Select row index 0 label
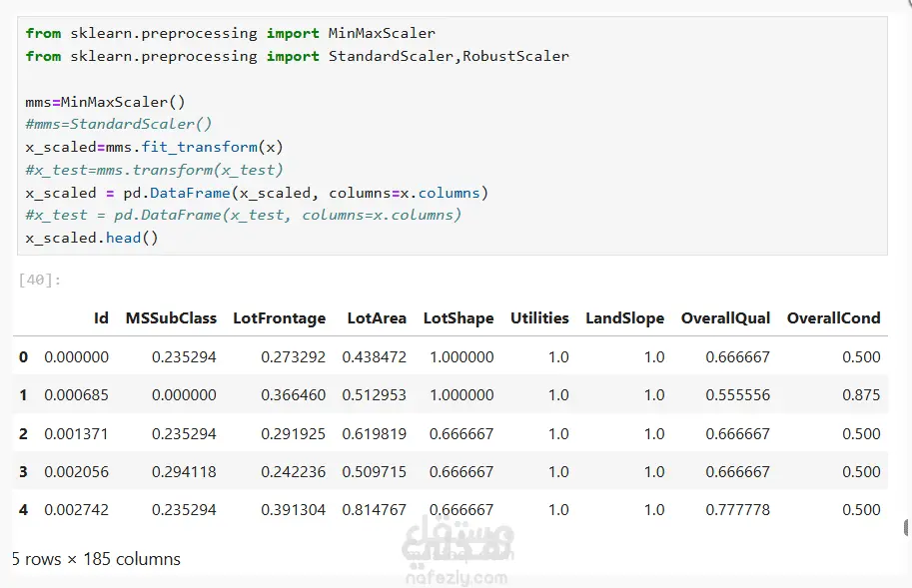This screenshot has height=588, width=912. point(23,356)
